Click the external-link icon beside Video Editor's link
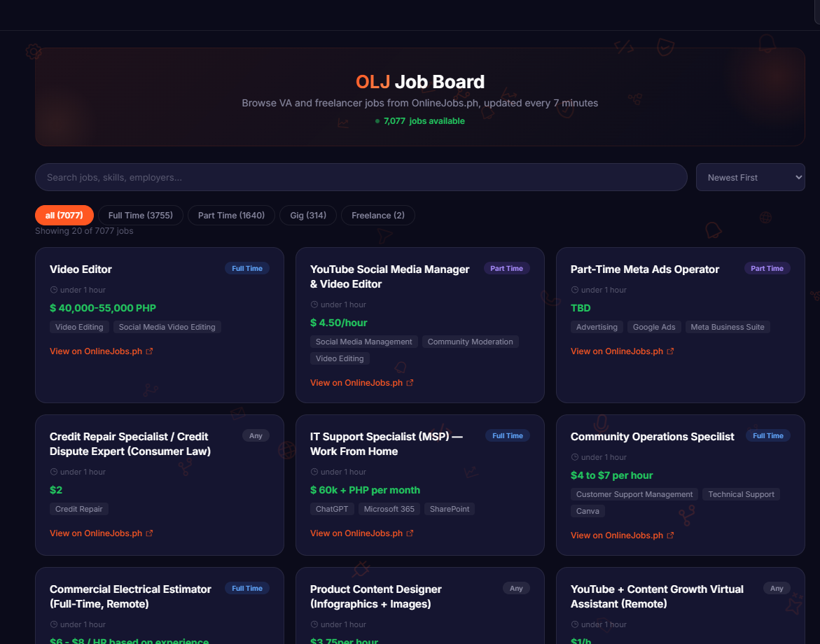820x644 pixels. click(x=150, y=351)
